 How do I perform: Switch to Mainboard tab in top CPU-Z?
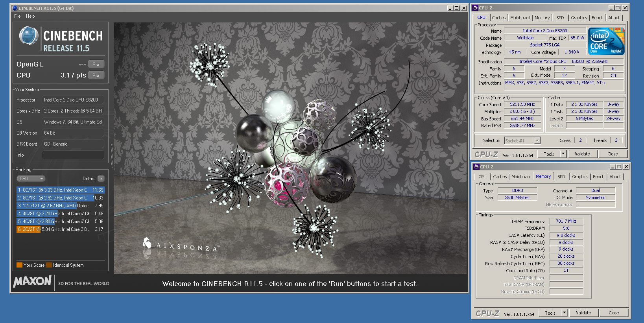[520, 18]
